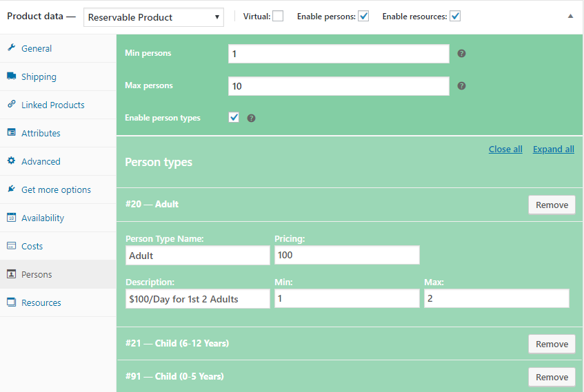The width and height of the screenshot is (584, 392).
Task: Click the calendar icon beside Availability
Action: [11, 218]
